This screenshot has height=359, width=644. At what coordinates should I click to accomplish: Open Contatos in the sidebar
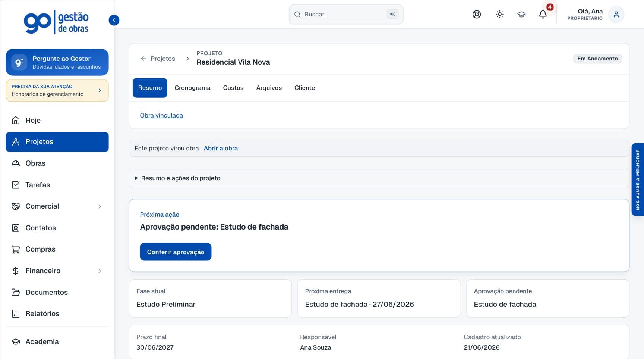tap(57, 228)
